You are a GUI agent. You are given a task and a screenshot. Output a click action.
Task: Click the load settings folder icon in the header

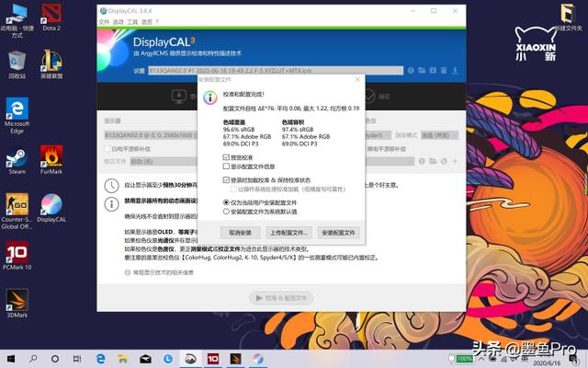pyautogui.click(x=422, y=70)
